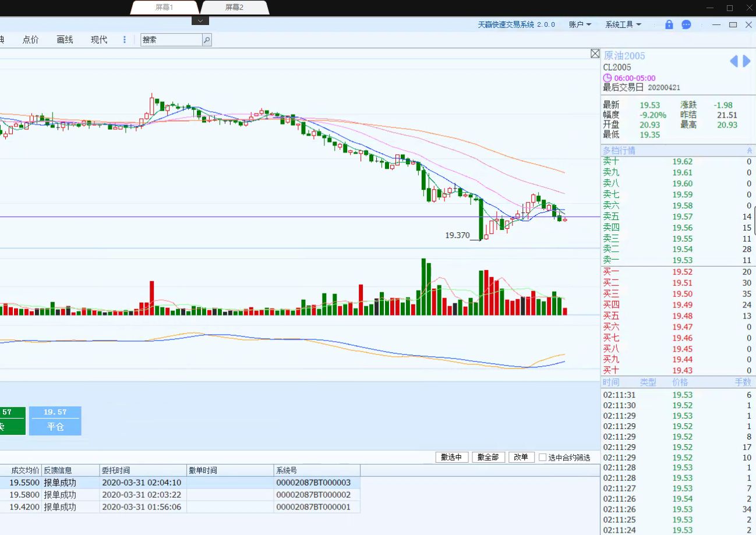Viewport: 756px width, 535px height.
Task: Click the 买三 price 19.50 row
Action: (x=678, y=294)
